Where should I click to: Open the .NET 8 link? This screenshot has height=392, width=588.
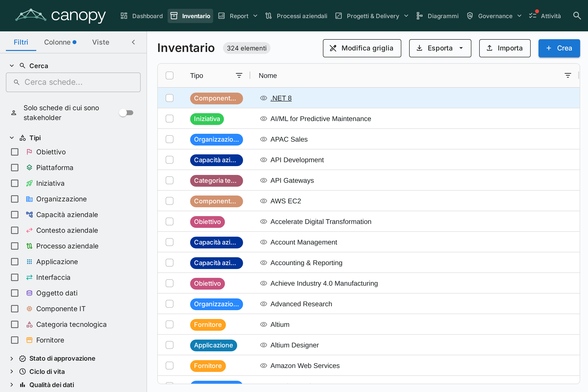[281, 98]
